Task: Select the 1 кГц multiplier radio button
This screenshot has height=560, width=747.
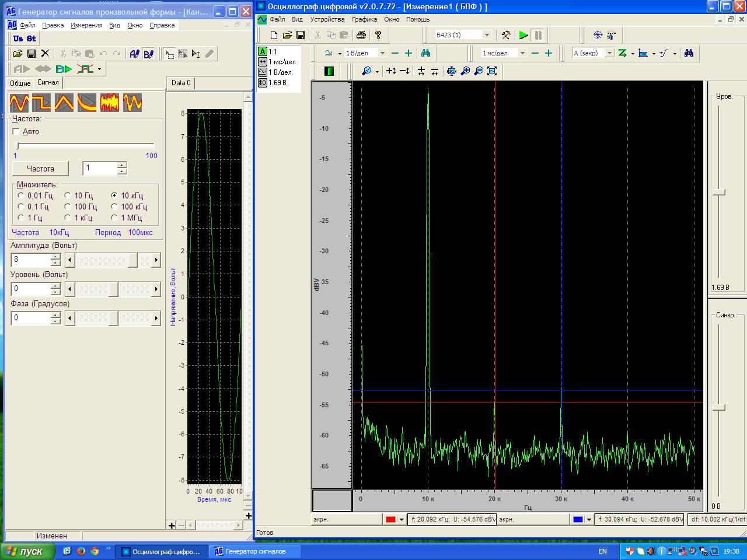Action: click(x=68, y=218)
